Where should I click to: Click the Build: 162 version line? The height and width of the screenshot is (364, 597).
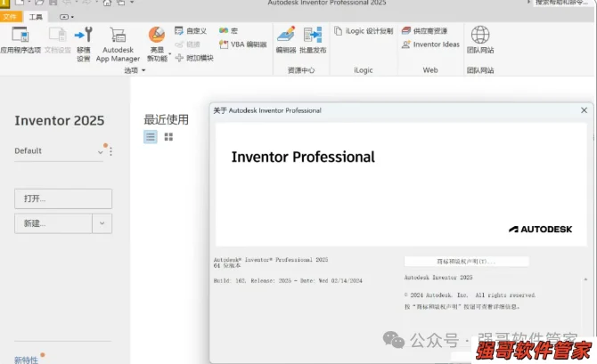point(288,280)
